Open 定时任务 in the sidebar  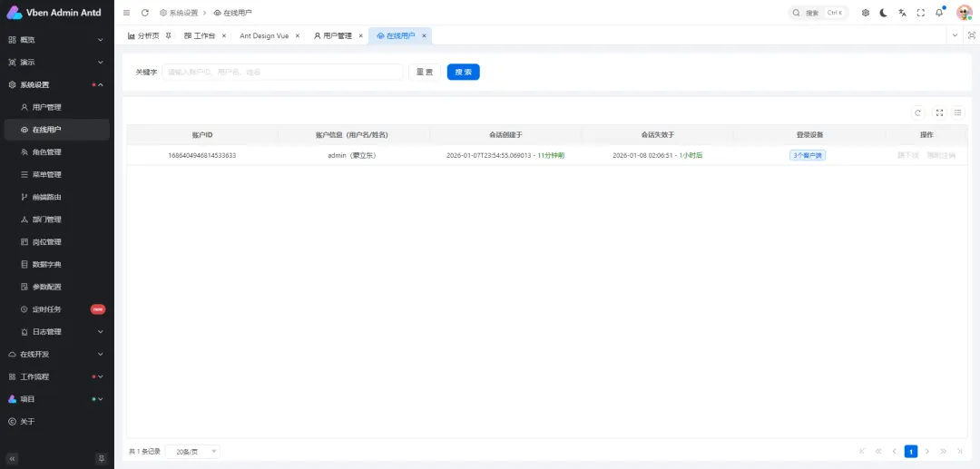tap(57, 309)
